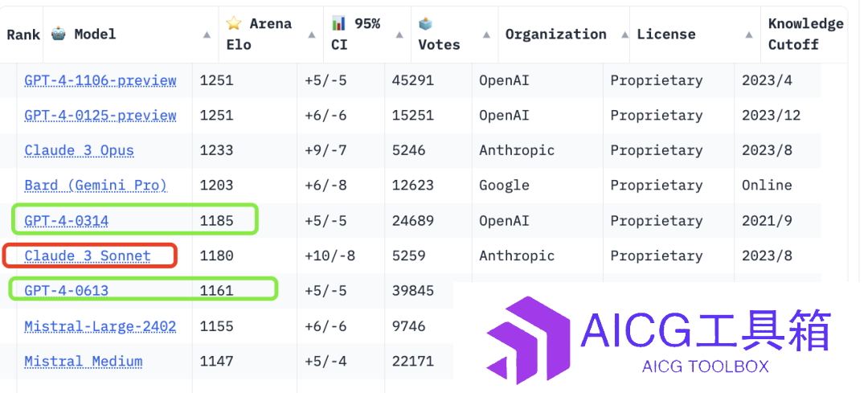868x393 pixels.
Task: Click the Claude 3 Opus link
Action: pyautogui.click(x=79, y=150)
